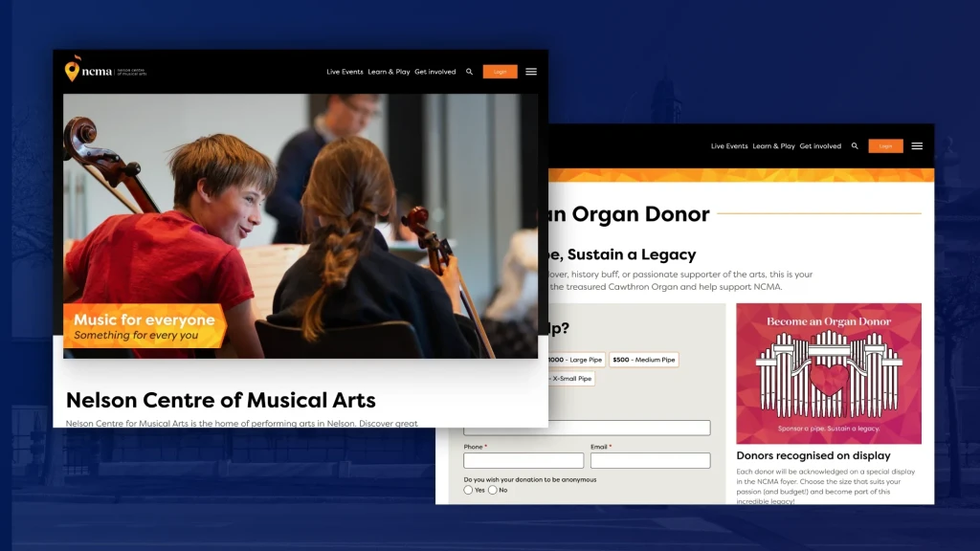Image resolution: width=980 pixels, height=551 pixels.
Task: Choose the X-Small Pipe donation option
Action: pos(571,379)
